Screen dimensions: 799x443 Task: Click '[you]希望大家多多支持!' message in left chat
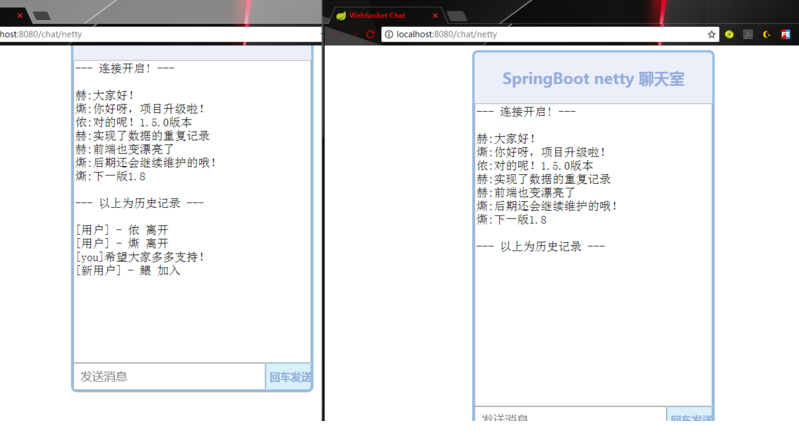point(140,257)
